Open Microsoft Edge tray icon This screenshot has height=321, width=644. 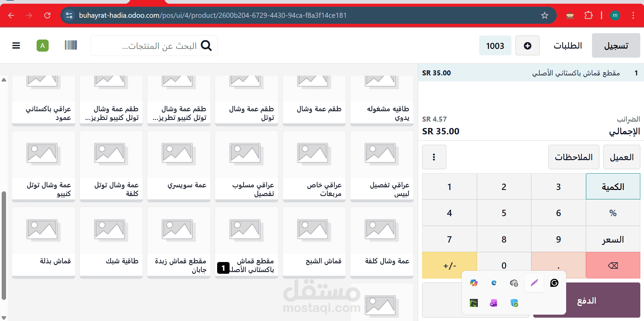click(x=494, y=283)
